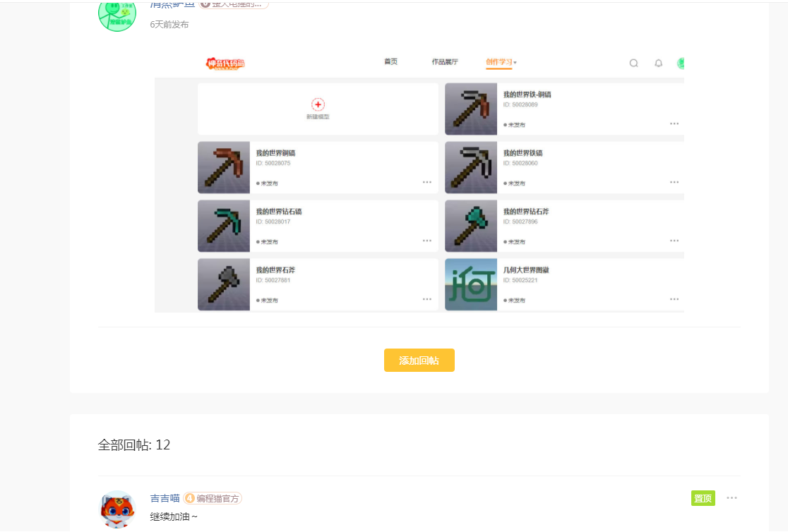Click the 6天前发布 timestamp

point(169,25)
